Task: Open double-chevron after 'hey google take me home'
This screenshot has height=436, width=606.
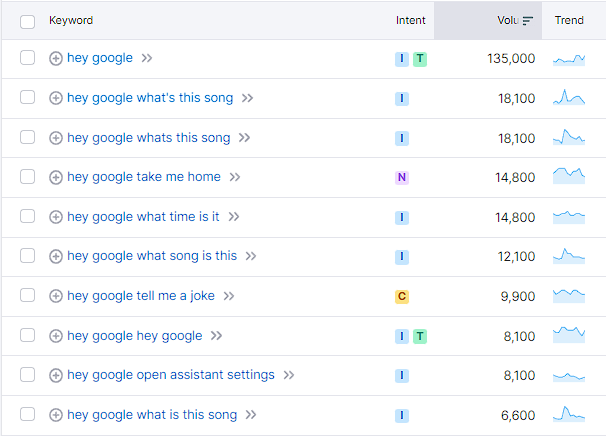Action: click(x=235, y=177)
